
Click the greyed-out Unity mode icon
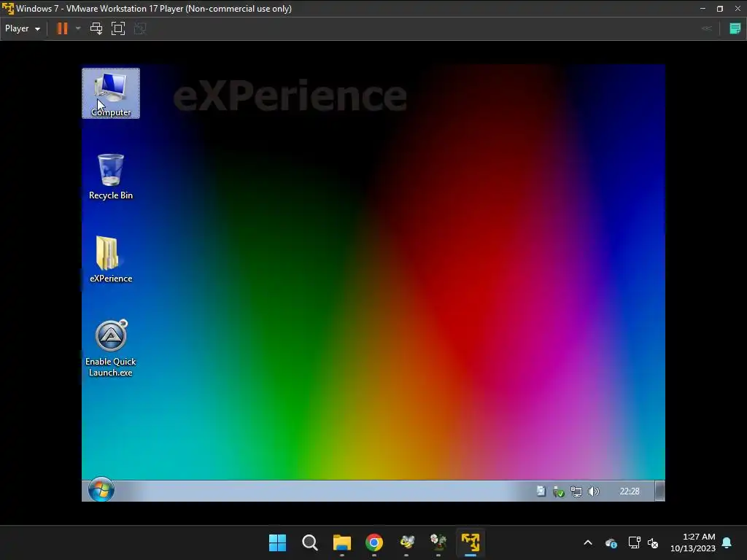tap(140, 28)
